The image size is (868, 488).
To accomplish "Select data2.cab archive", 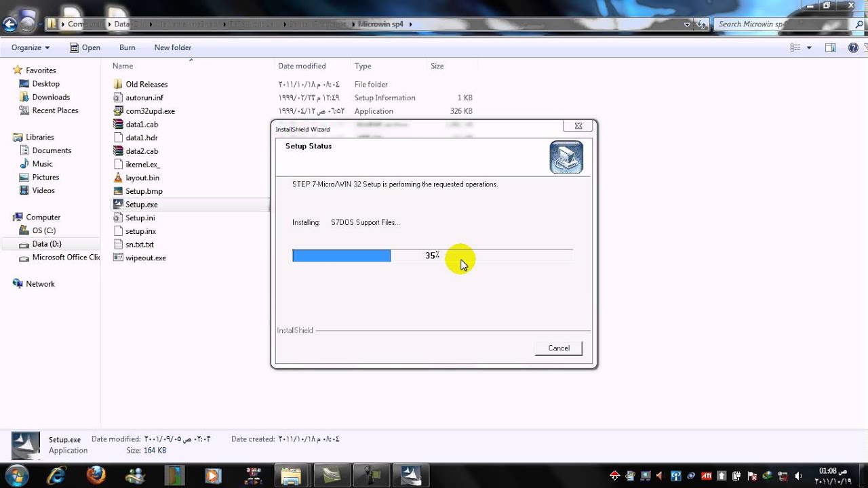I will coord(142,151).
